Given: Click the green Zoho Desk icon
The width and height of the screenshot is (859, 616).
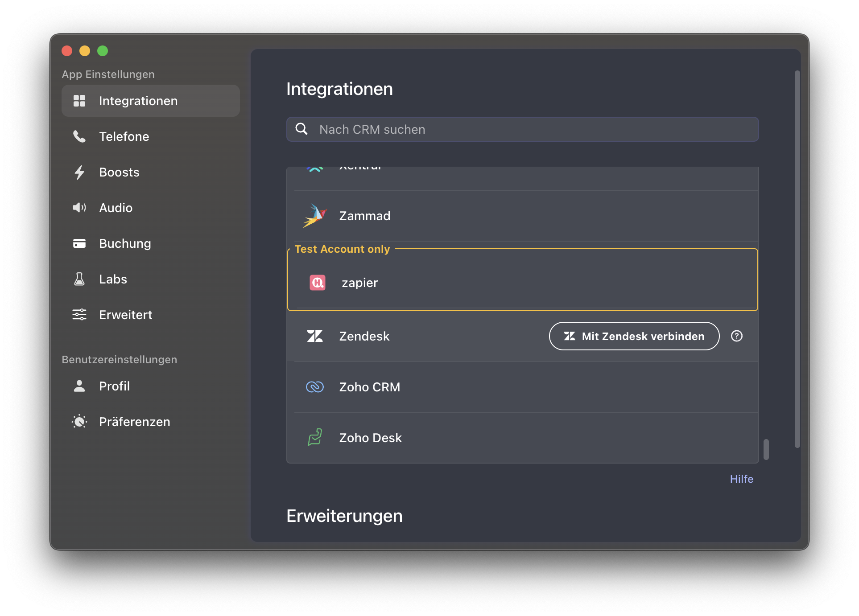Looking at the screenshot, I should click(x=315, y=438).
